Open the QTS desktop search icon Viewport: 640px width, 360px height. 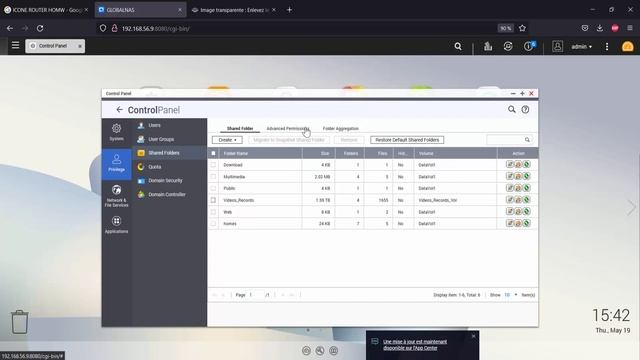point(458,47)
